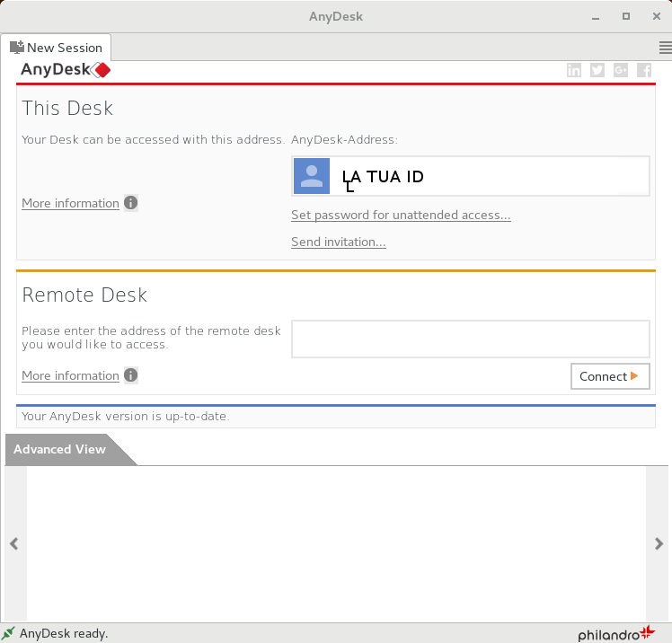The height and width of the screenshot is (643, 672).
Task: Open More information link under Remote Desk
Action: 70,375
